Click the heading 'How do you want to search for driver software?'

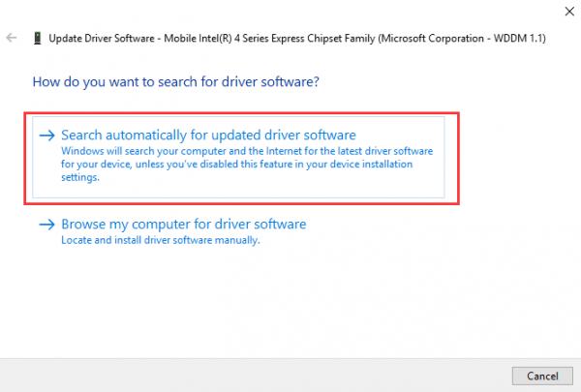point(176,82)
